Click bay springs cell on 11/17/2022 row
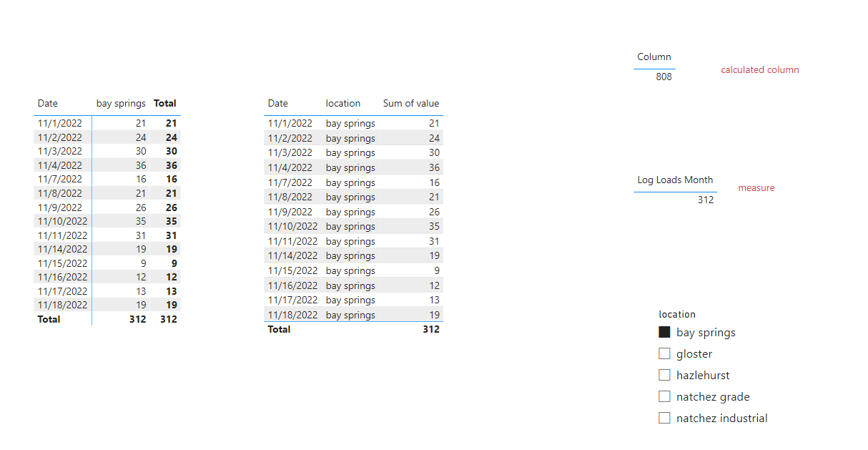The width and height of the screenshot is (868, 450). tap(350, 300)
